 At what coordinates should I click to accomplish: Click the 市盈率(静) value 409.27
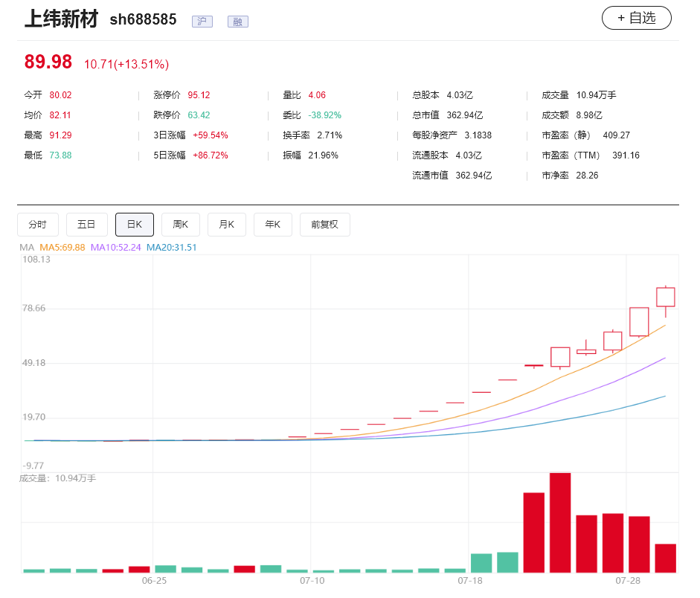pyautogui.click(x=617, y=135)
